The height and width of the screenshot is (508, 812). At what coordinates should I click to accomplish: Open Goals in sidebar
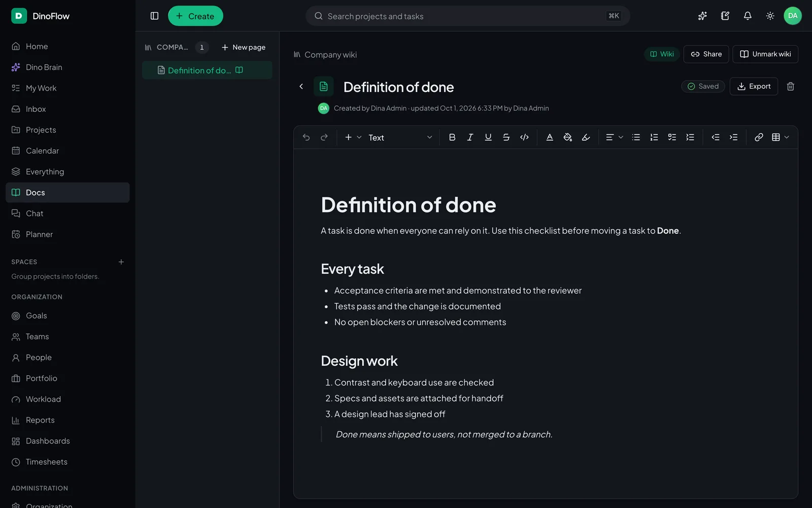coord(67,315)
